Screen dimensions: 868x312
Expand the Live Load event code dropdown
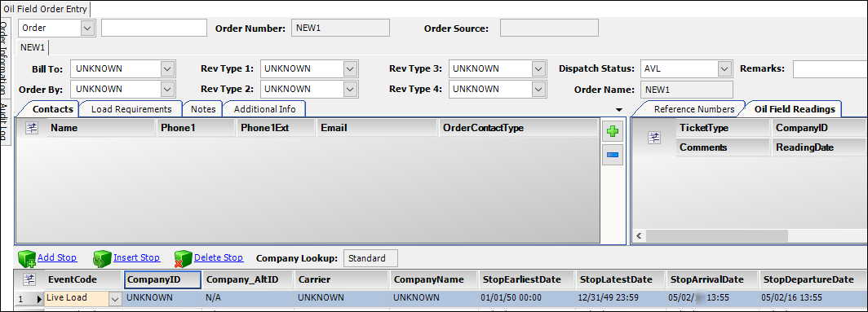(x=114, y=299)
